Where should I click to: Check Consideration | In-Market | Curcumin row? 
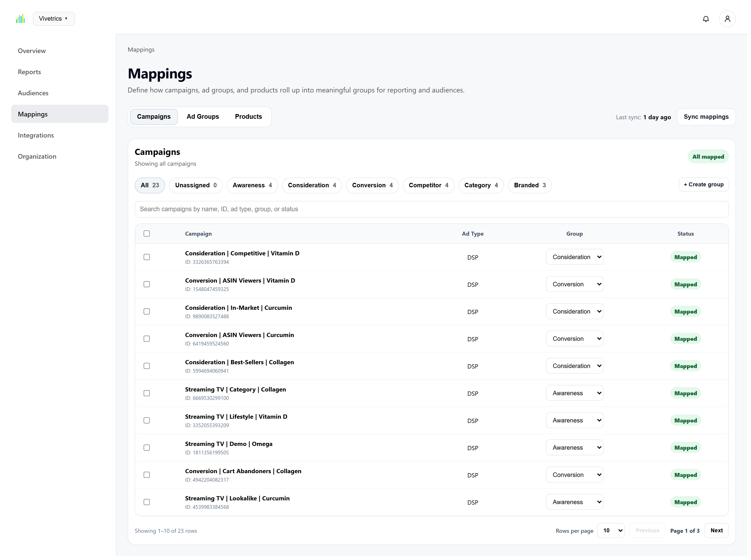(147, 311)
